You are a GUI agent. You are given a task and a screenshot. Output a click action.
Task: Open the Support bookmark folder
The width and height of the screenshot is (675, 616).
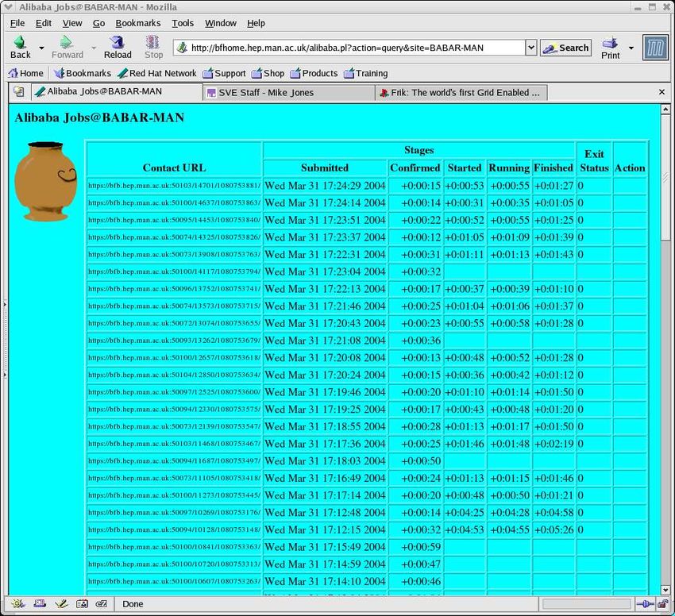click(224, 73)
